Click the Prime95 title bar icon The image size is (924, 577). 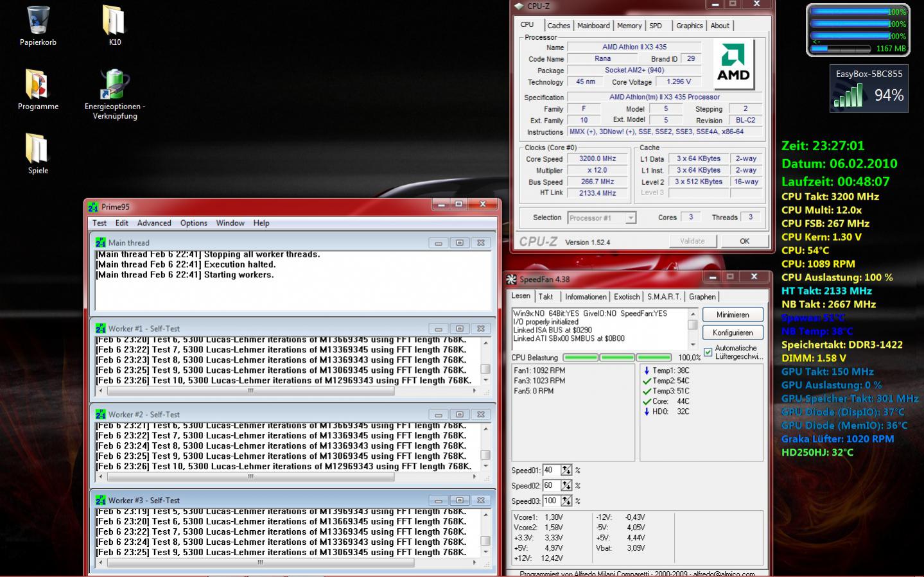(x=93, y=207)
